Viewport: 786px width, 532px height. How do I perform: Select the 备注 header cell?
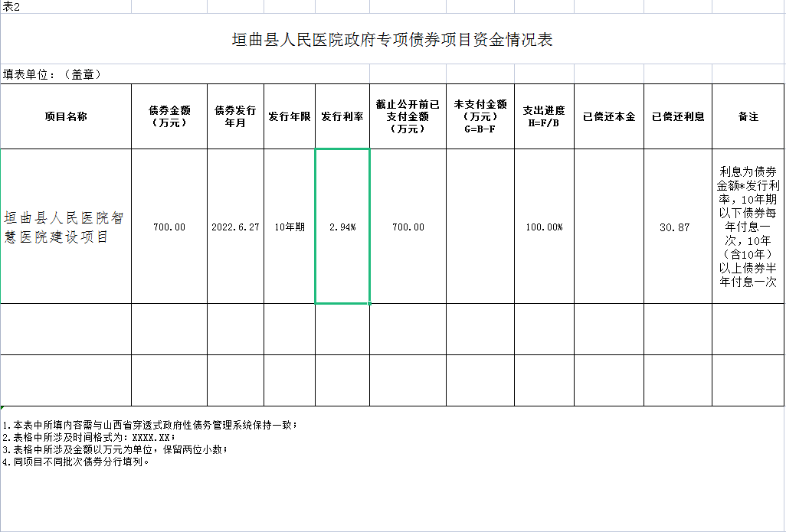pyautogui.click(x=748, y=116)
